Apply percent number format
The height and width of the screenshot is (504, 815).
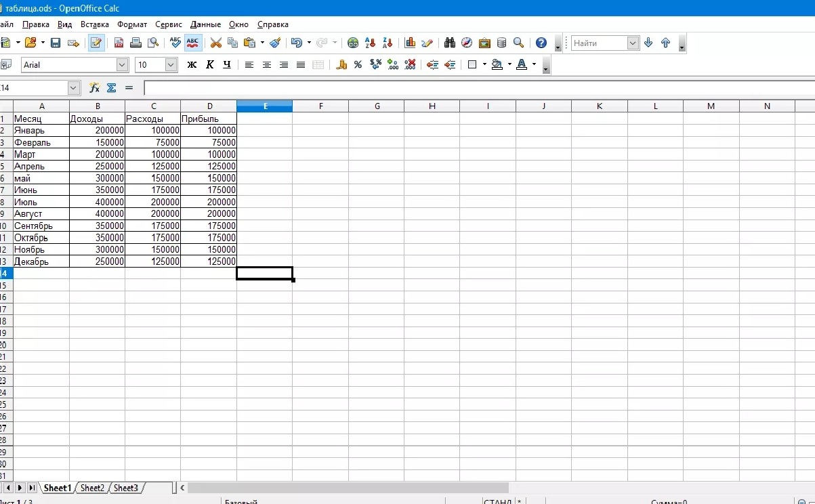click(x=357, y=64)
